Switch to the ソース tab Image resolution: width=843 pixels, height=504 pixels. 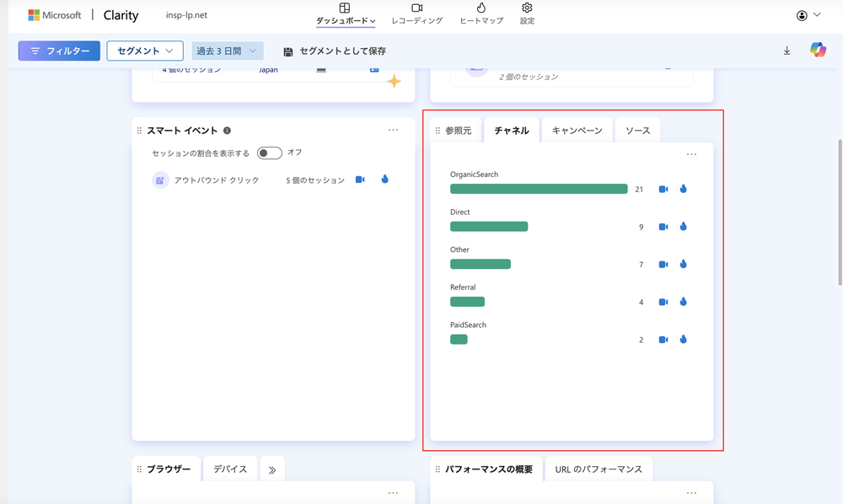pyautogui.click(x=637, y=131)
